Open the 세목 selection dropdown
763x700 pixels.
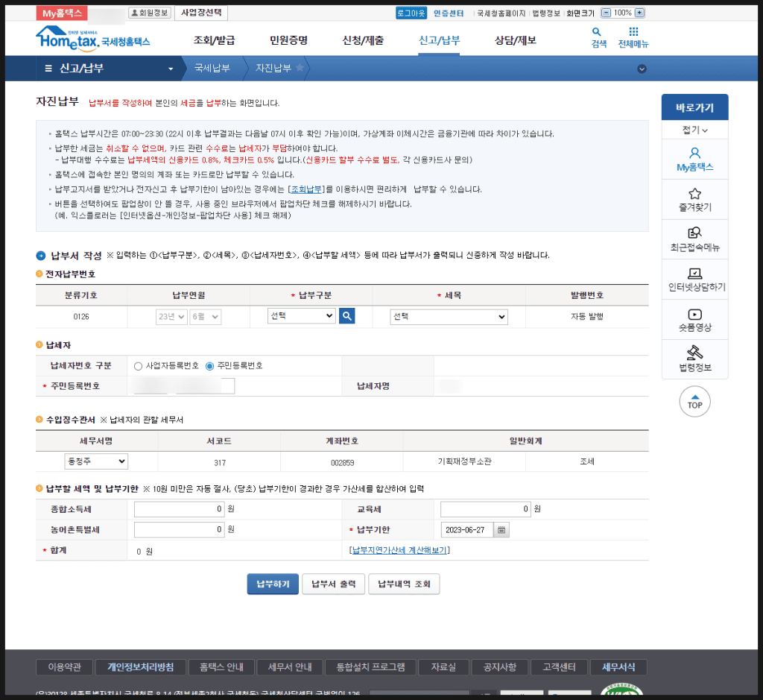449,317
